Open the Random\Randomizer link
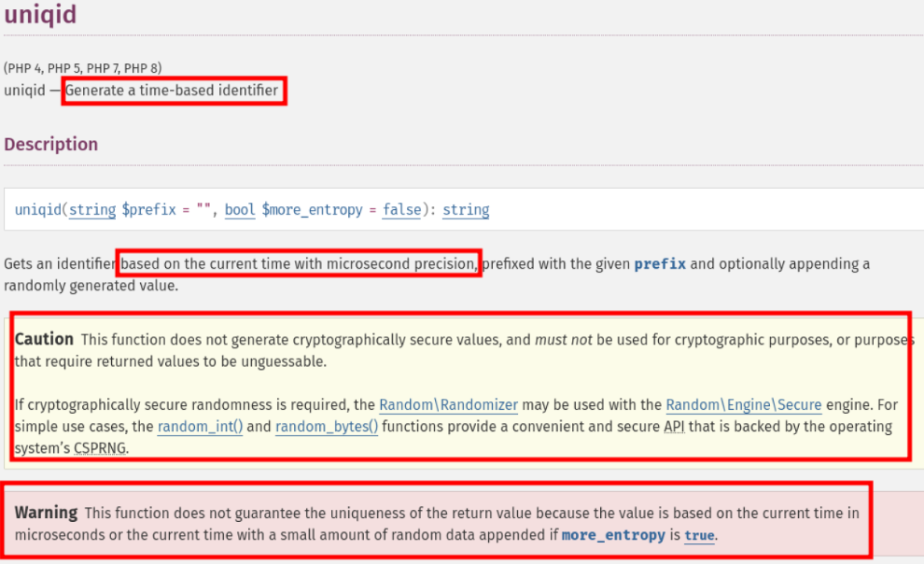924x564 pixels. click(x=448, y=405)
